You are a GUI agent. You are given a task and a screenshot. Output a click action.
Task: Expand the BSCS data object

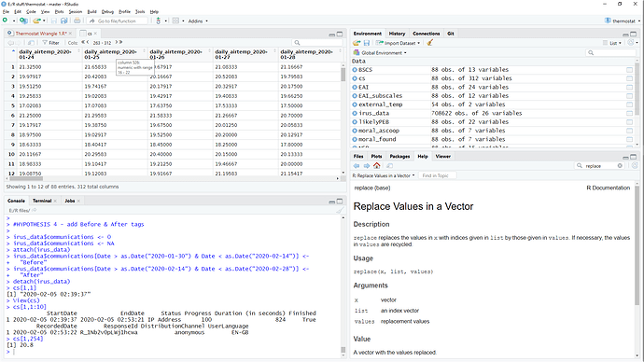point(355,70)
